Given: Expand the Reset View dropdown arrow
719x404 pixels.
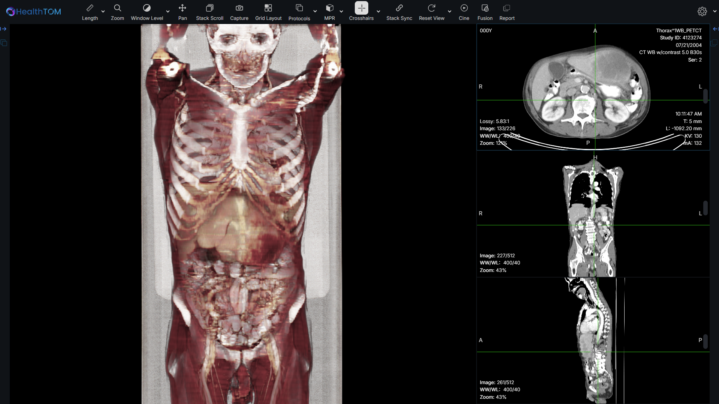Looking at the screenshot, I should (449, 11).
